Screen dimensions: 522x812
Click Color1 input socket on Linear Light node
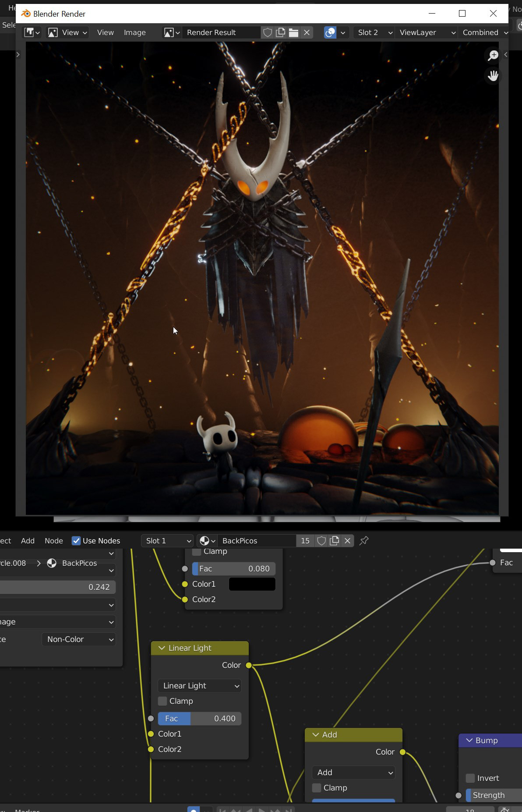(x=151, y=734)
